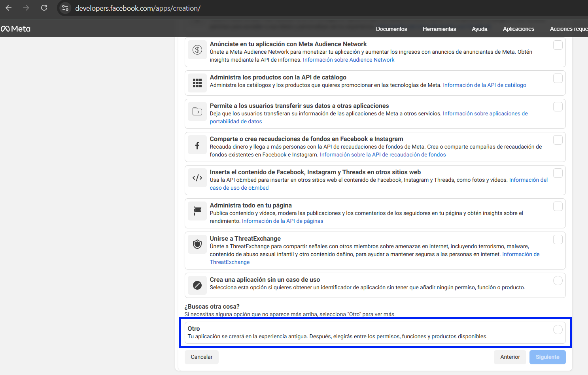Click the ThreatExchange shield icon
Viewport: 588px width, 375px height.
(197, 244)
